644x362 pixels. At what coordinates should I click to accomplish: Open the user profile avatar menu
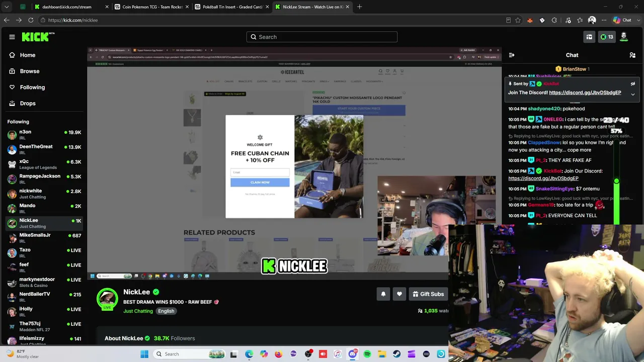point(624,37)
